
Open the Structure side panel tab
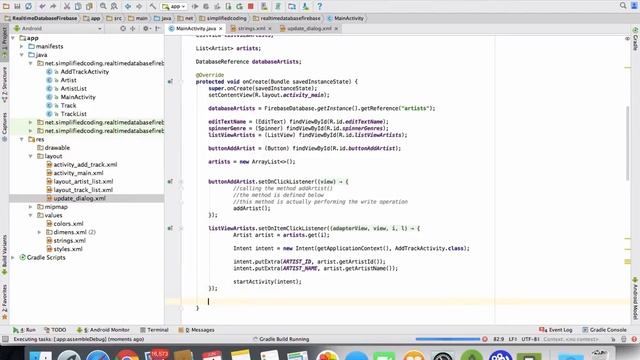pyautogui.click(x=4, y=84)
